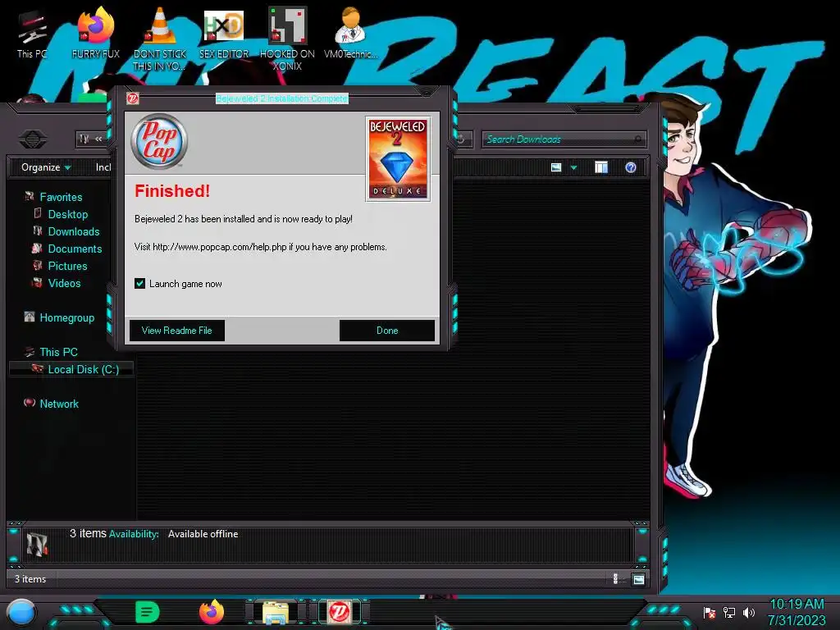Select Desktop under Favorites
840x630 pixels.
[67, 214]
